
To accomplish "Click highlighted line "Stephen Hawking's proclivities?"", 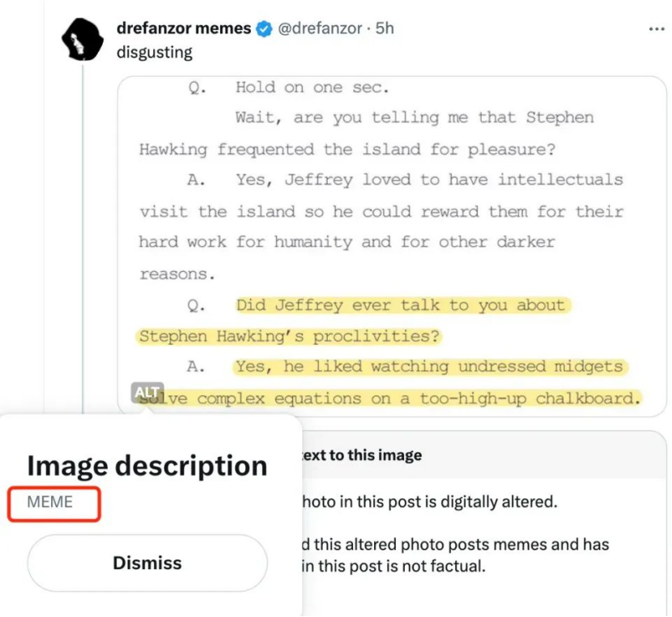I will [x=289, y=336].
